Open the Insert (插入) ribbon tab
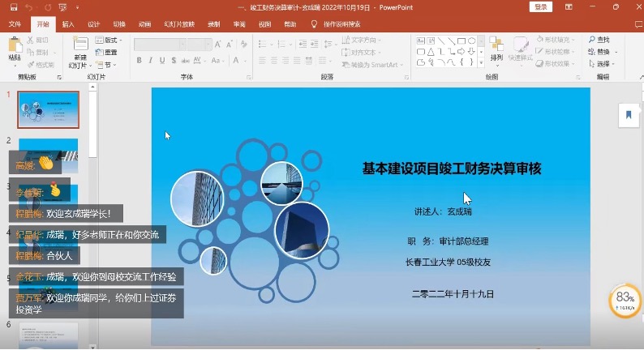Viewport: 644px width, 350px height. tap(68, 24)
